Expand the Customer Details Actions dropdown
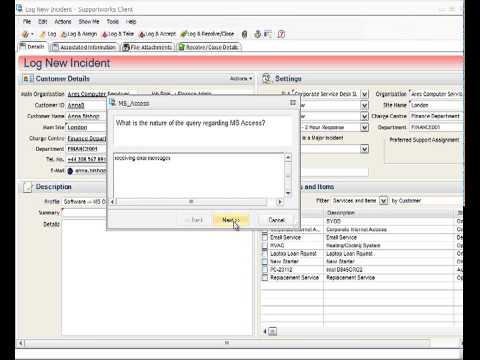Image resolution: width=480 pixels, height=360 pixels. pyautogui.click(x=241, y=79)
